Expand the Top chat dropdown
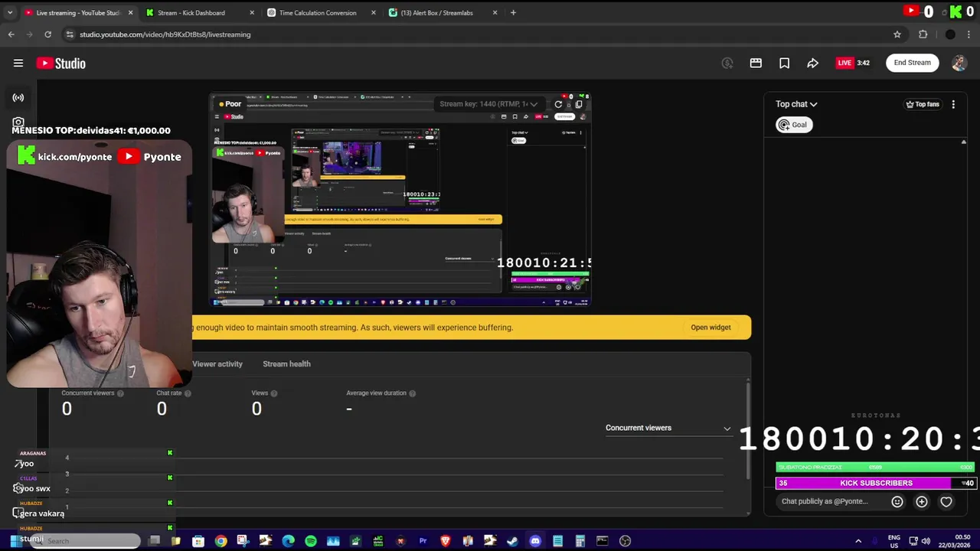 pyautogui.click(x=796, y=104)
